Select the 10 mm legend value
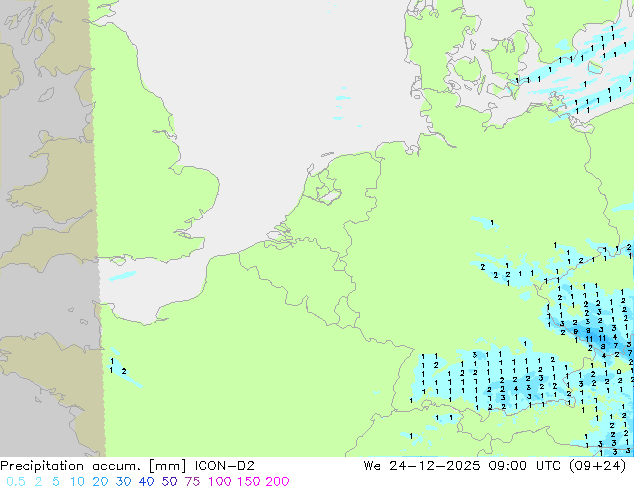The image size is (634, 490). coord(77,482)
